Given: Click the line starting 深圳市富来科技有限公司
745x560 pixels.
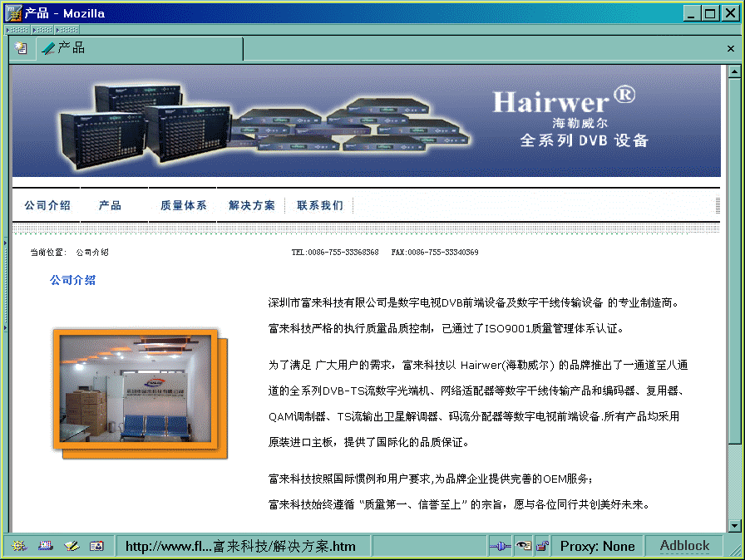Looking at the screenshot, I should [474, 302].
